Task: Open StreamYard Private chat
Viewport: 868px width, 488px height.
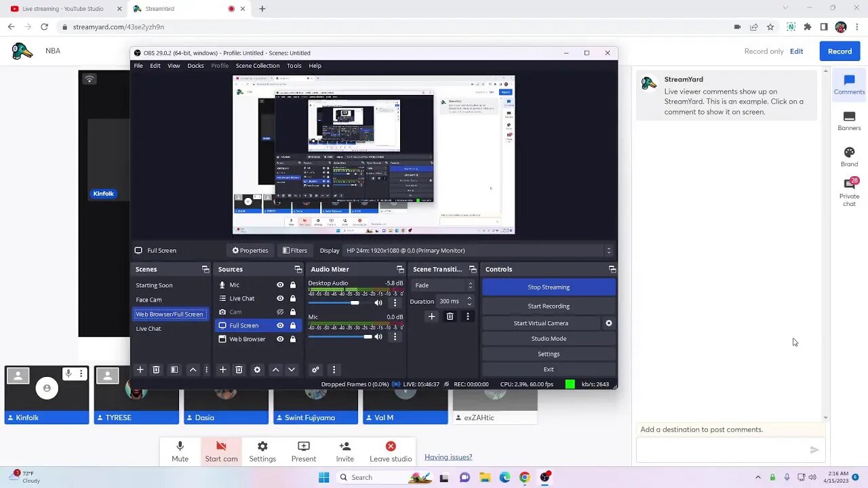Action: tap(849, 192)
